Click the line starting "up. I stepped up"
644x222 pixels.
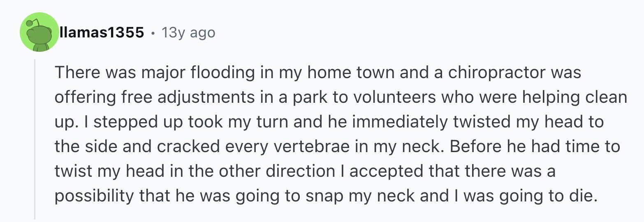tap(329, 123)
